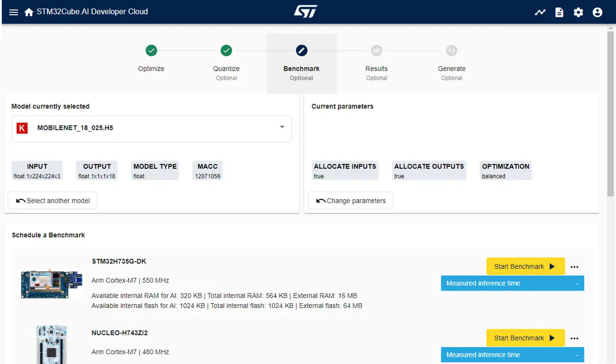616x364 pixels.
Task: Go to the Results step
Action: click(377, 69)
